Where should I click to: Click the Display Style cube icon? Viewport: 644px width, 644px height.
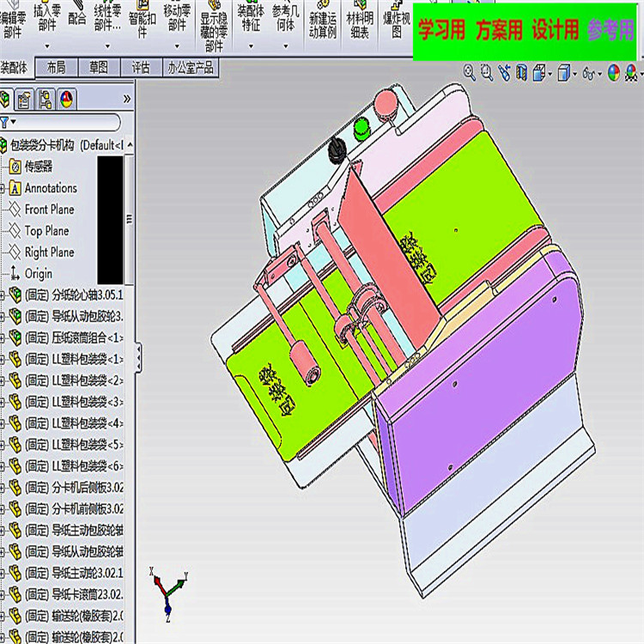[x=564, y=73]
